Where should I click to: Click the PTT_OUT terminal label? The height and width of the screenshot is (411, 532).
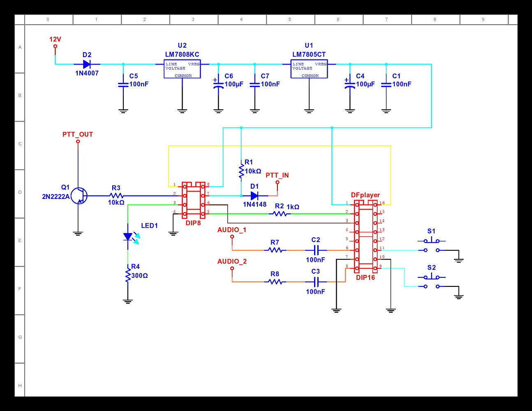point(78,141)
